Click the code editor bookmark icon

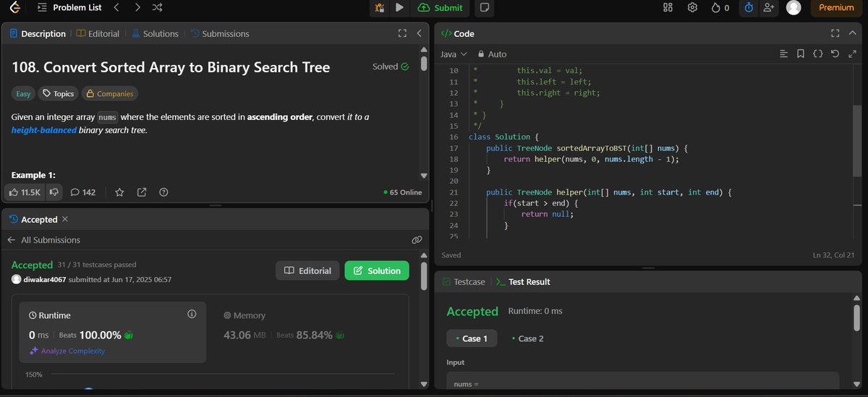pyautogui.click(x=801, y=54)
